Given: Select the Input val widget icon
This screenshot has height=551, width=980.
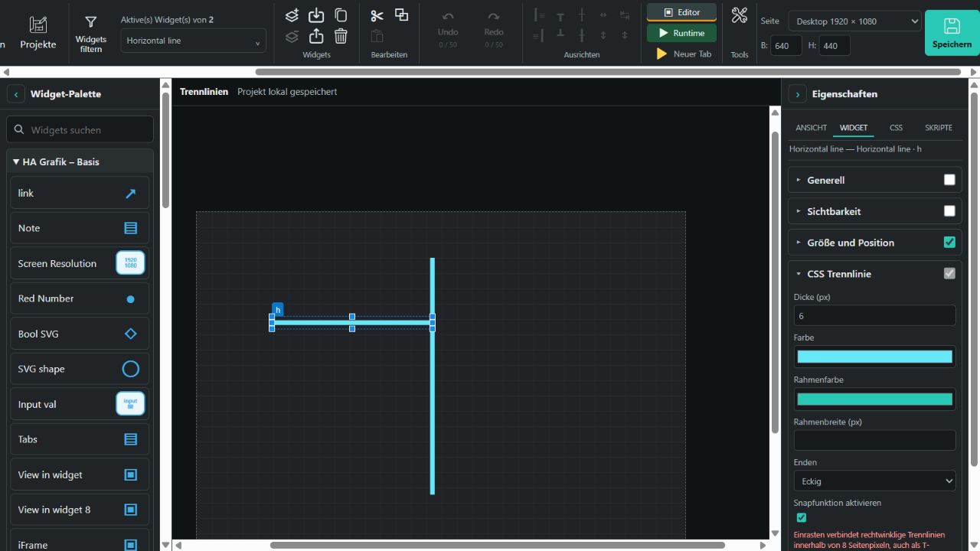Looking at the screenshot, I should click(x=131, y=403).
